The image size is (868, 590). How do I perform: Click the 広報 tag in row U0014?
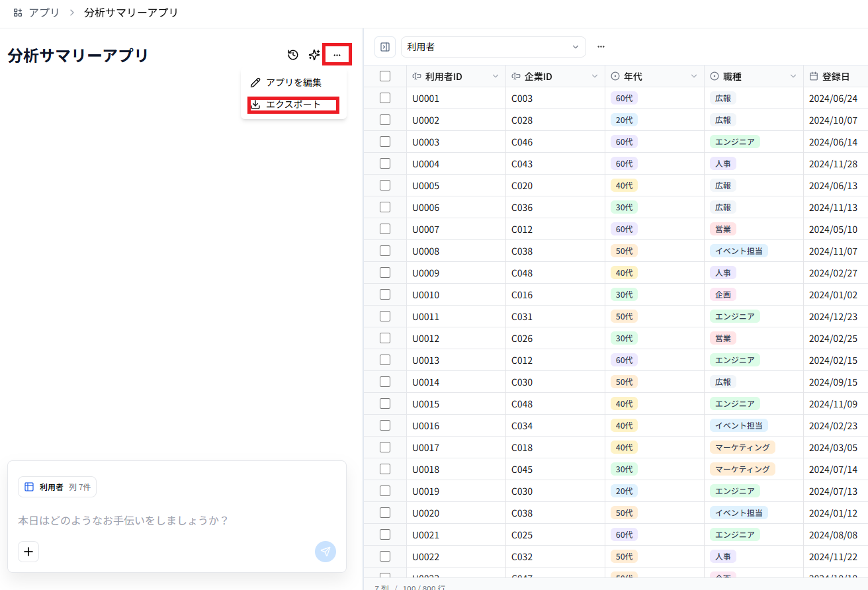[x=722, y=382]
